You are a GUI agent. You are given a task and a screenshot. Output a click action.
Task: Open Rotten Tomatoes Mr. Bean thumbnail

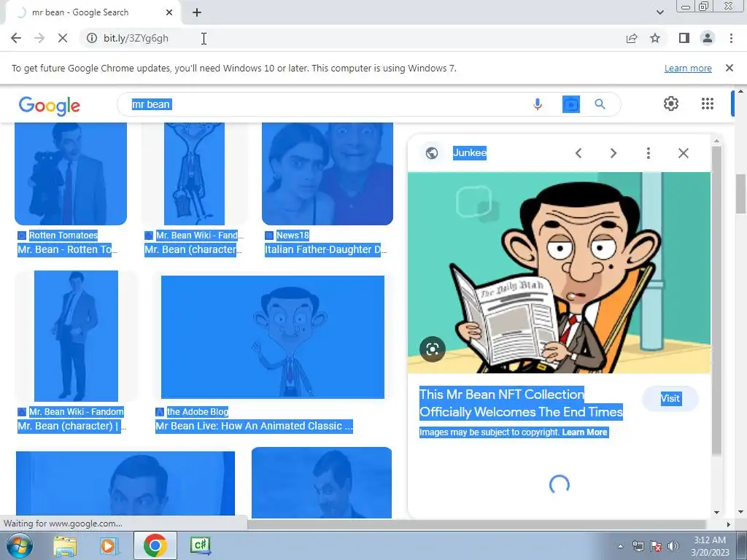tap(71, 174)
